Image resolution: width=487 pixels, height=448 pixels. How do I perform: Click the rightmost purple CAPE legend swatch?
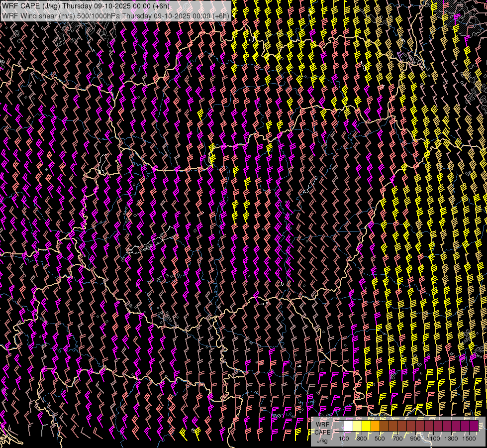tap(474, 426)
